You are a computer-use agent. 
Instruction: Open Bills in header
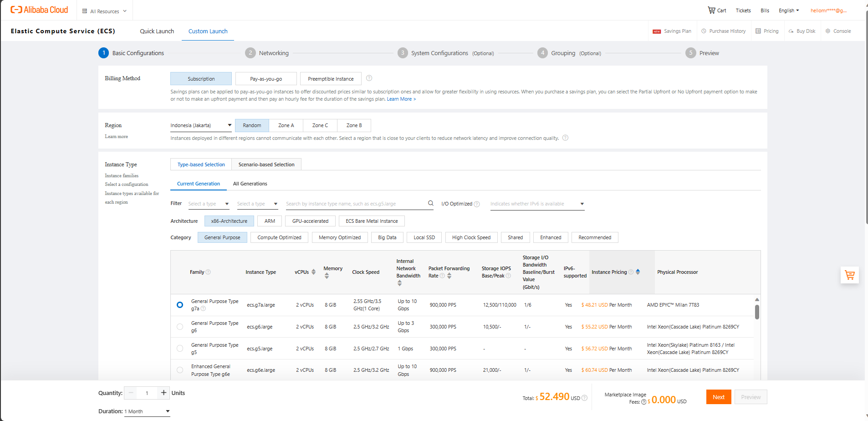point(765,10)
